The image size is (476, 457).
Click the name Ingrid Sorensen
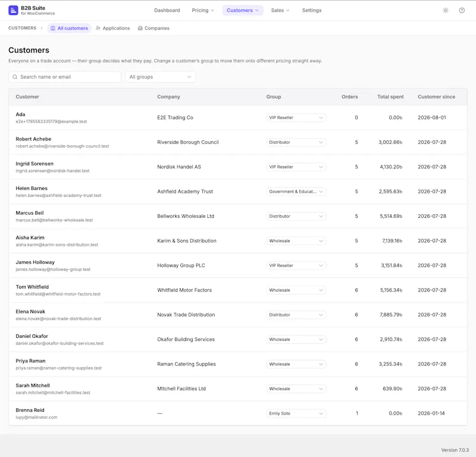35,164
